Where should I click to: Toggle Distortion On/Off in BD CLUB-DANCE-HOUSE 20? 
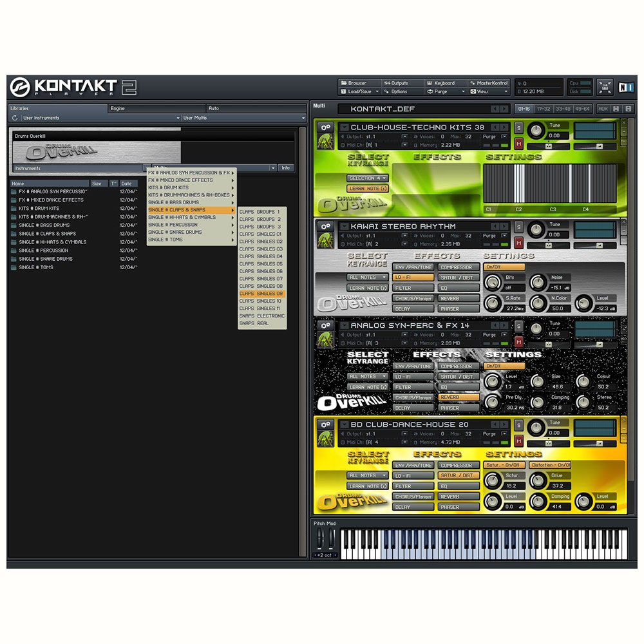550,465
